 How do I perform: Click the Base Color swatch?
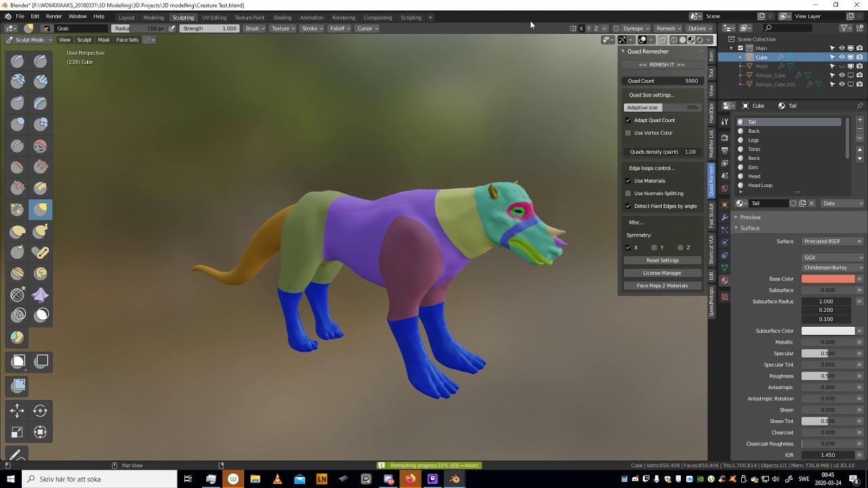828,279
